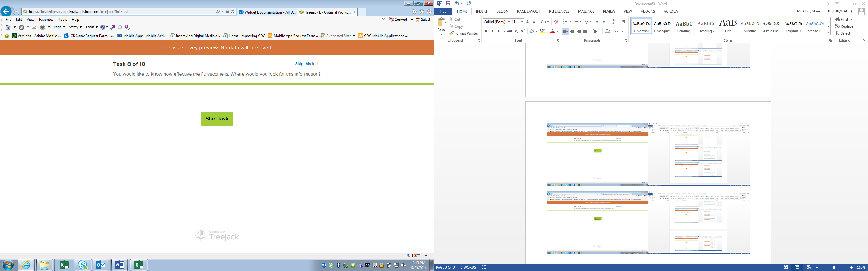Apply the Heading 1 style

coord(684,26)
